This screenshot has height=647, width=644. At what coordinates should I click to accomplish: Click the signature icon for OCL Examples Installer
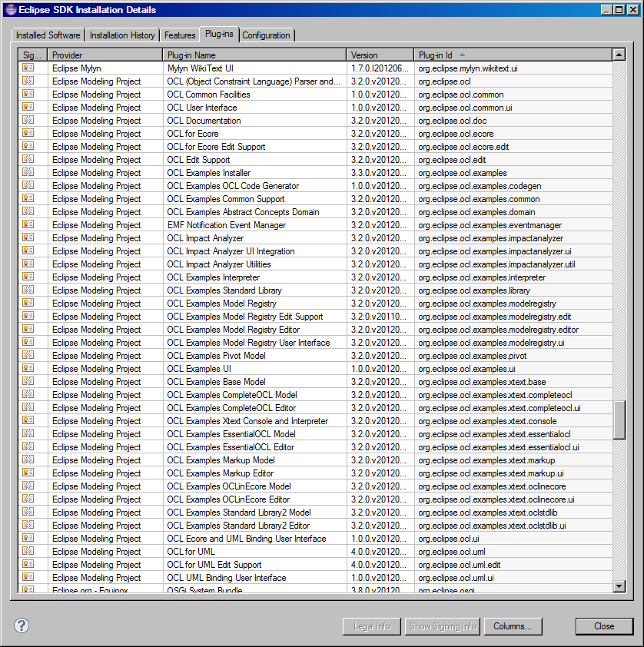click(x=28, y=172)
